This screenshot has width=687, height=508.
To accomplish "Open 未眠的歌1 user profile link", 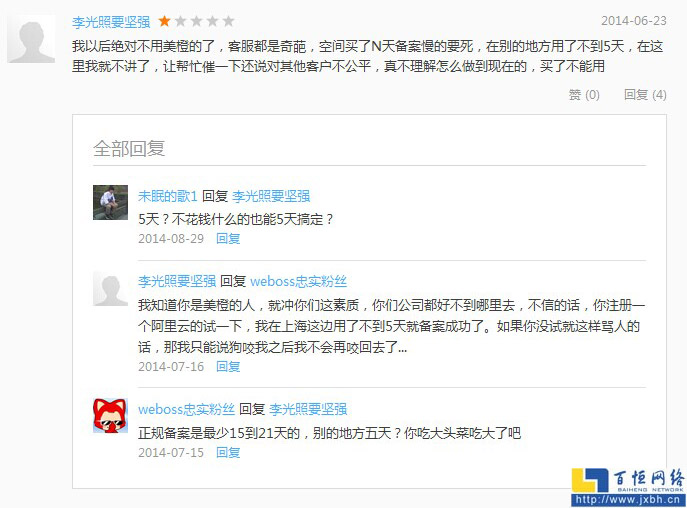I will click(x=167, y=195).
